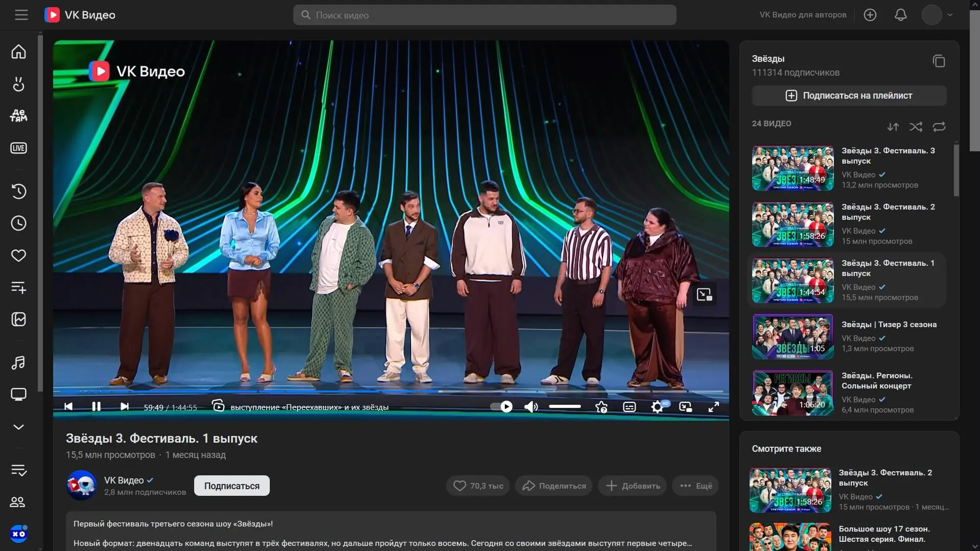Open liked videos heart icon
The height and width of the screenshot is (551, 980).
click(19, 256)
